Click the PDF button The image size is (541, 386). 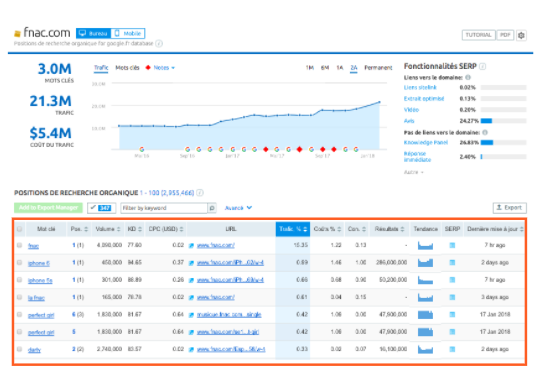(505, 35)
